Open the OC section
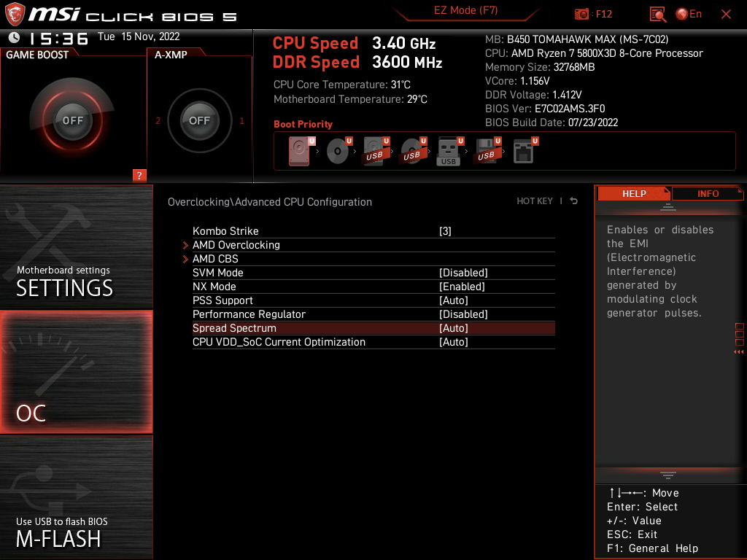The height and width of the screenshot is (560, 747). (76, 372)
